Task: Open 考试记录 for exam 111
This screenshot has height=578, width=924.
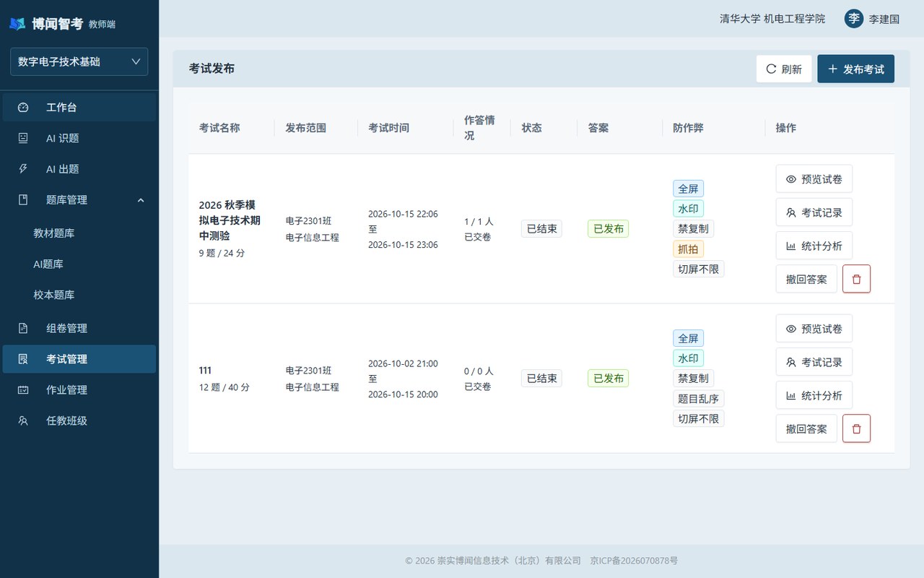Action: pos(814,362)
